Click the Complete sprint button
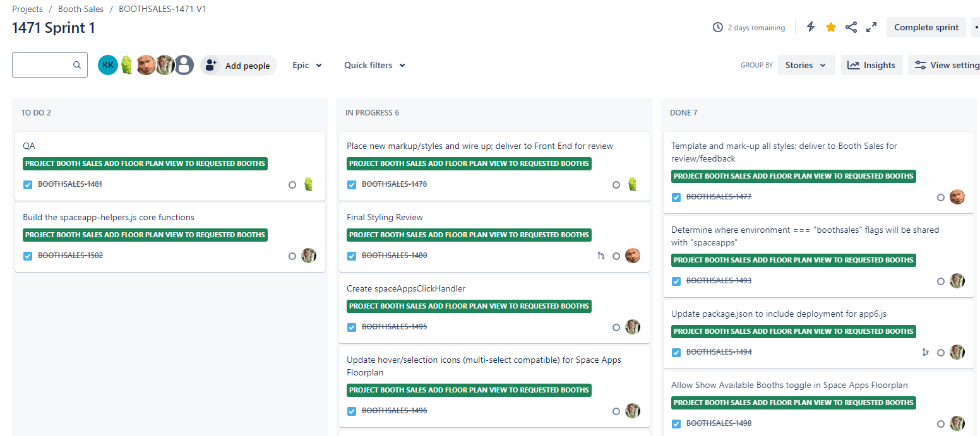Image resolution: width=980 pixels, height=436 pixels. click(x=926, y=27)
